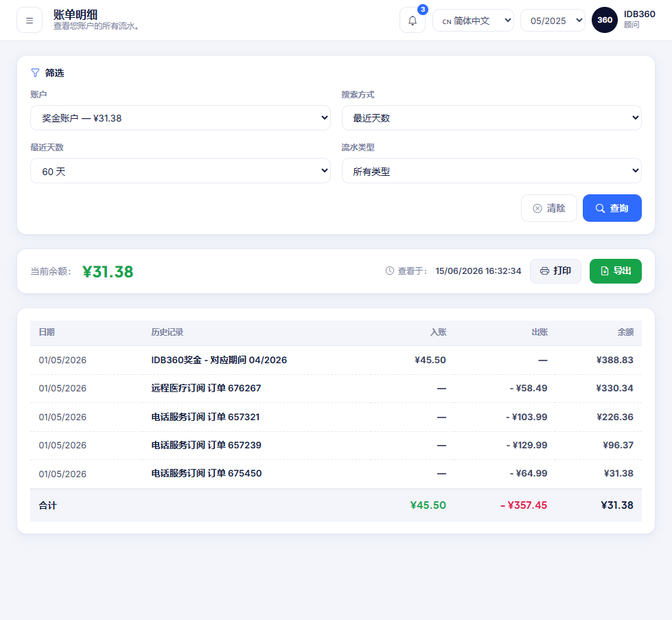Viewport: 672px width, 620px height.
Task: Expand the 账户 dropdown 奖金账户
Action: (181, 118)
